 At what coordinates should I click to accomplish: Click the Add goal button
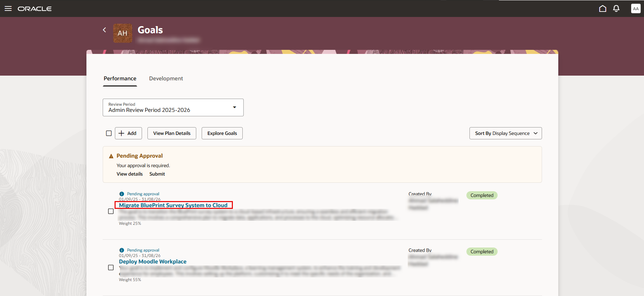[128, 133]
